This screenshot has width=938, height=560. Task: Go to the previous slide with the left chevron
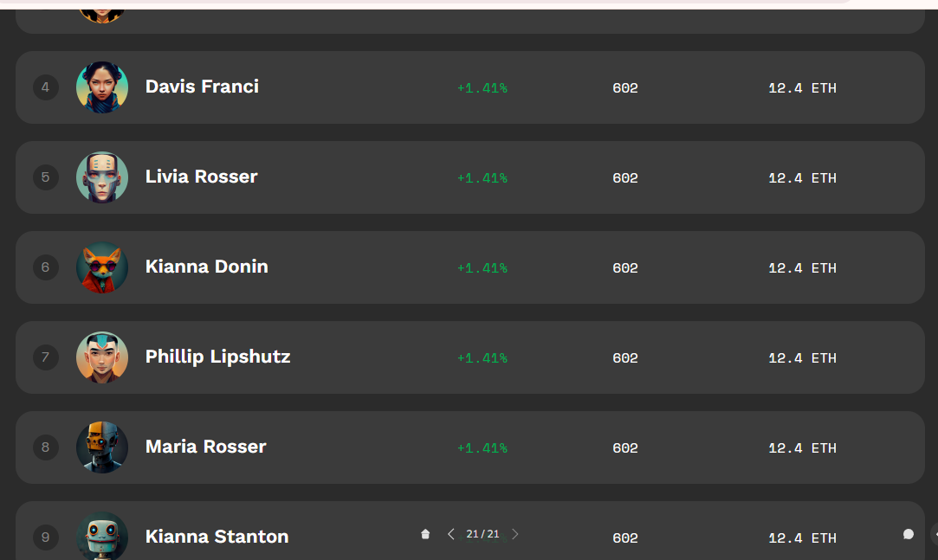(451, 534)
